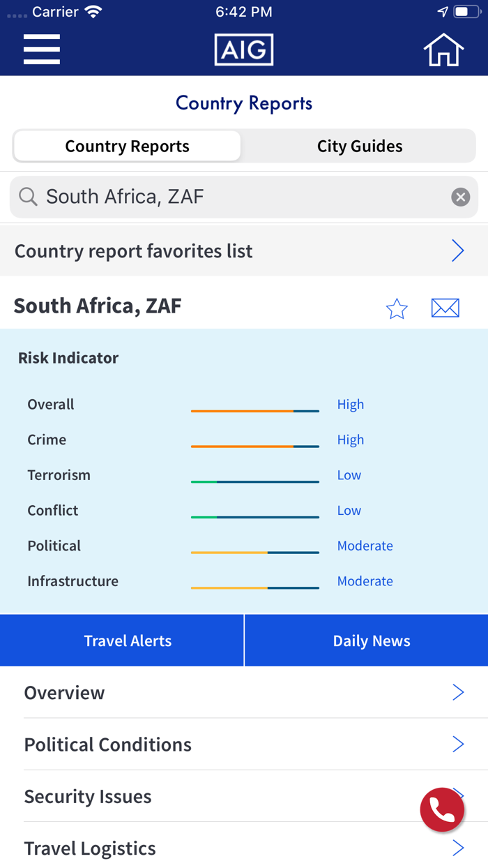This screenshot has height=868, width=488.
Task: Favorite South Africa using the star icon
Action: tap(397, 308)
